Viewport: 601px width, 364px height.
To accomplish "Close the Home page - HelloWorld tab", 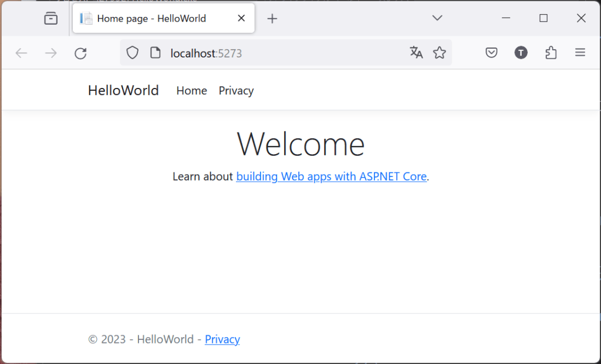I will pyautogui.click(x=241, y=18).
